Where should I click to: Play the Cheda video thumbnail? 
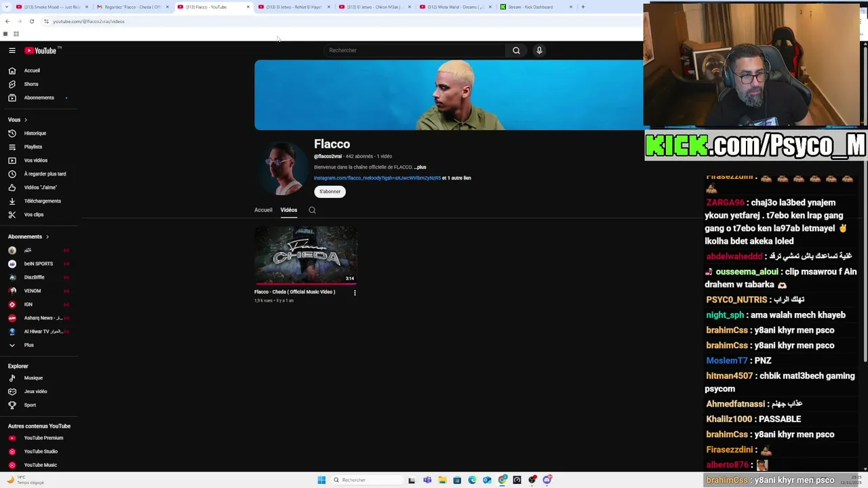tap(306, 255)
